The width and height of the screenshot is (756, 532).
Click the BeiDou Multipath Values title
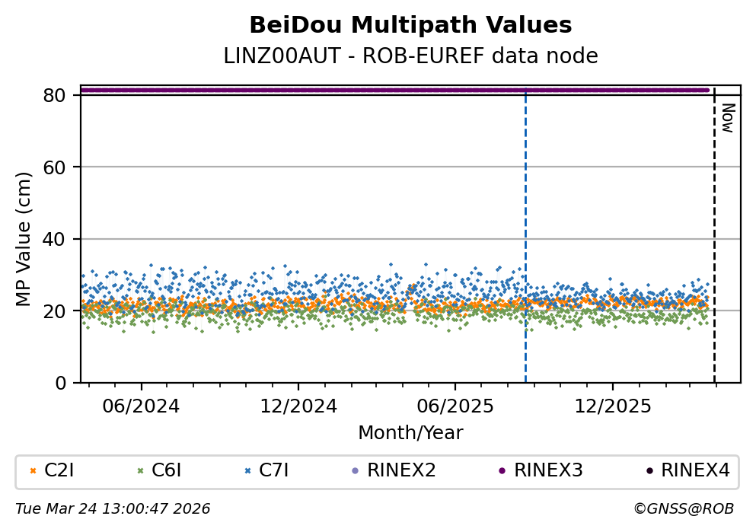pos(410,26)
